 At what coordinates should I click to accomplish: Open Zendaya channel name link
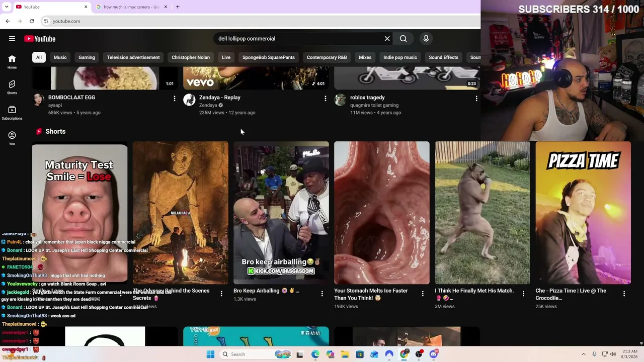point(208,106)
